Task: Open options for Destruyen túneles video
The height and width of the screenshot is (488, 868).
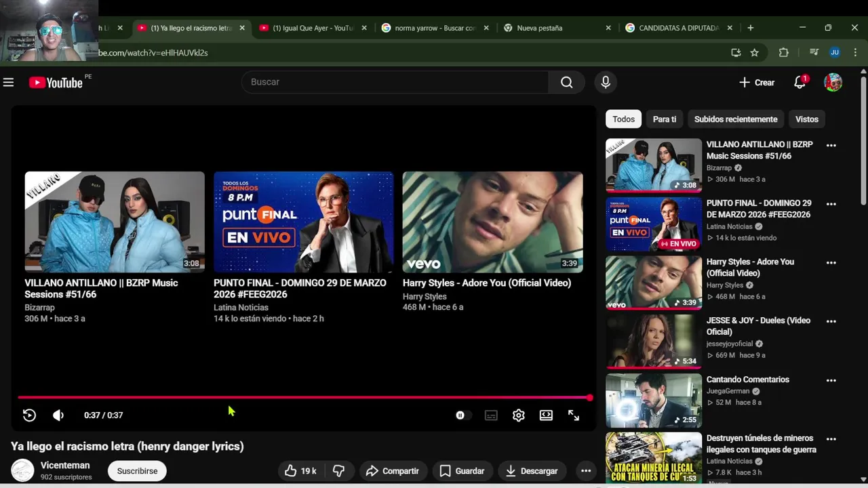Action: (831, 439)
